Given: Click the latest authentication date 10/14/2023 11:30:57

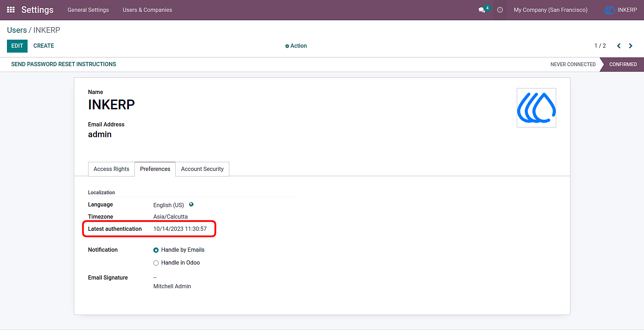Looking at the screenshot, I should pyautogui.click(x=180, y=229).
